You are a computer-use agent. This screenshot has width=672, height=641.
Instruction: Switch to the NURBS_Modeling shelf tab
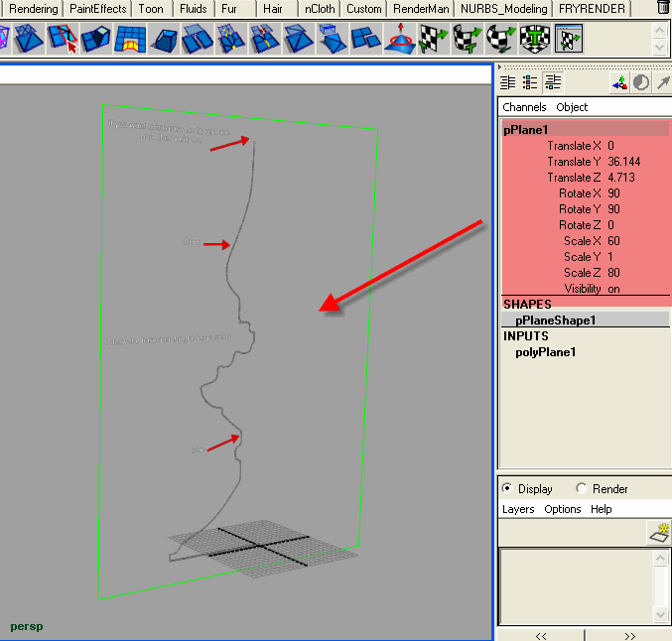503,9
